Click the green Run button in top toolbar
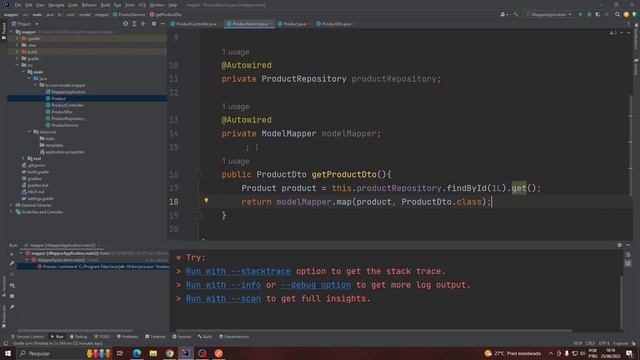 [x=580, y=14]
